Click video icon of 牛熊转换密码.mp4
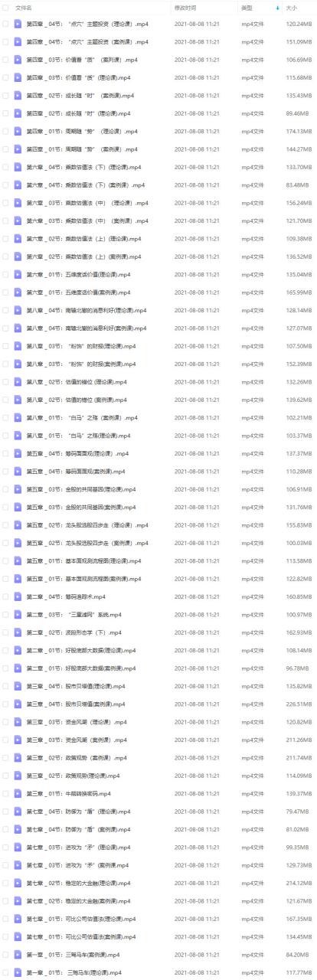Image resolution: width=317 pixels, height=980 pixels. pos(18,793)
